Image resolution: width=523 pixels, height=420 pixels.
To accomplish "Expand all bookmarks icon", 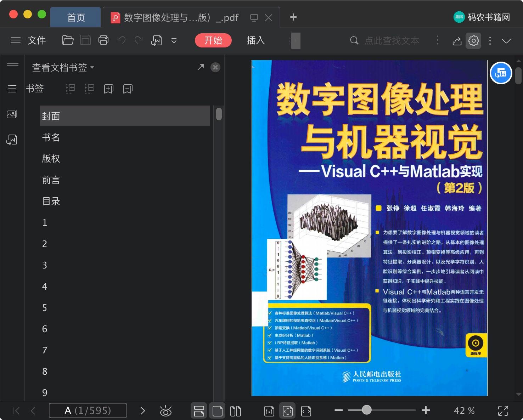I will coord(71,89).
